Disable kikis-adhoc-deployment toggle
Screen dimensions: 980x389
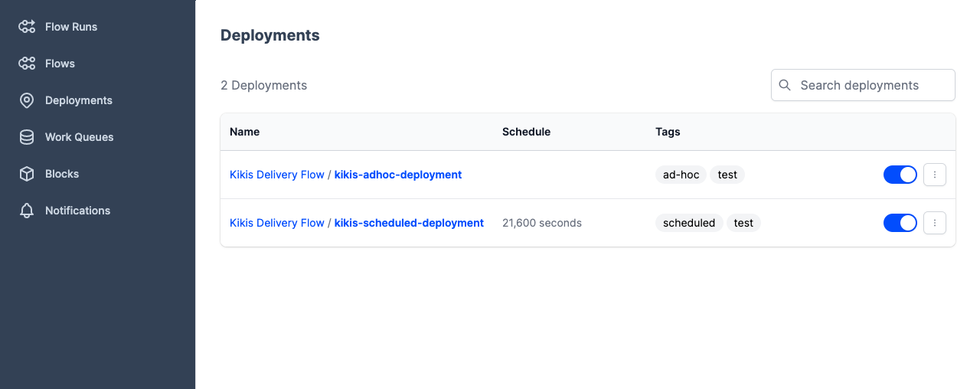pos(900,175)
